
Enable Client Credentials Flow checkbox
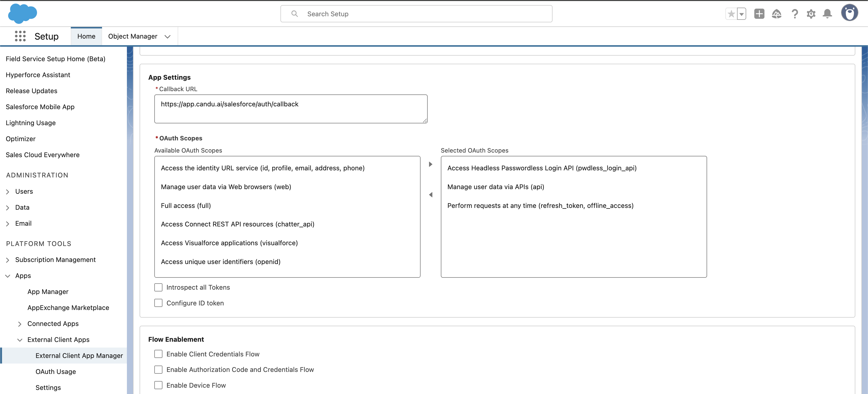[x=158, y=354]
